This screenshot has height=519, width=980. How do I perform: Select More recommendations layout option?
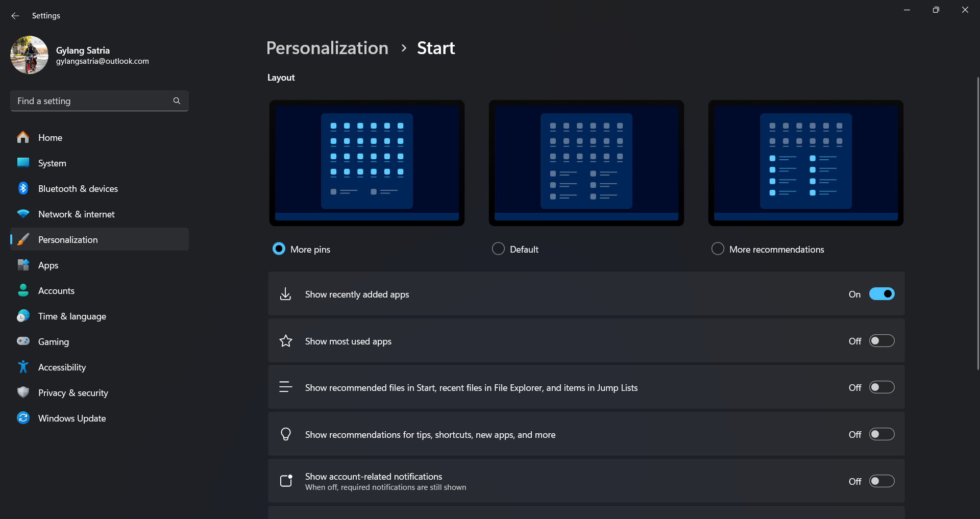pos(718,249)
